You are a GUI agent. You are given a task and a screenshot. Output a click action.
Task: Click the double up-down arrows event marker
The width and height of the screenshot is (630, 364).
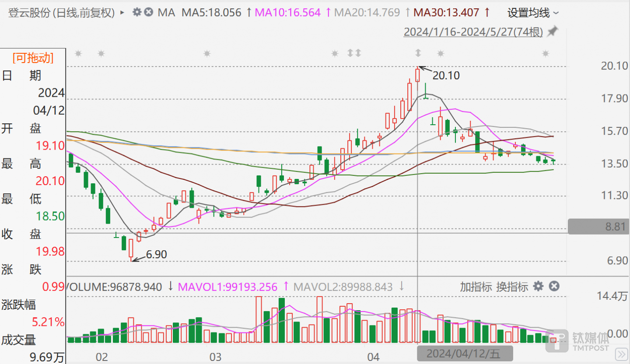coord(354,53)
